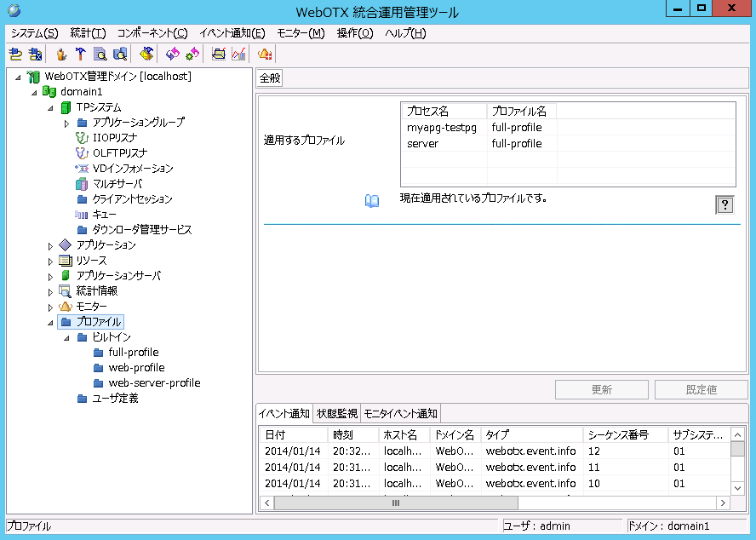
Task: Click the connect-to-domain toolbar icon
Action: [x=15, y=54]
